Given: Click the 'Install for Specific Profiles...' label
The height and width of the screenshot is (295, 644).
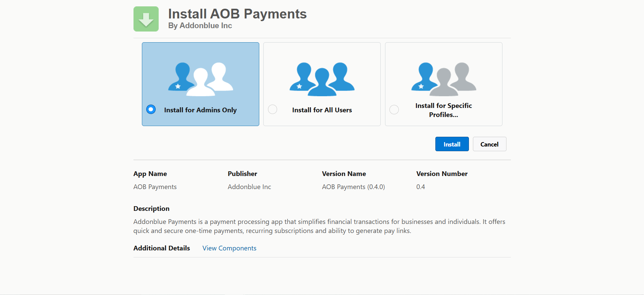Looking at the screenshot, I should coord(443,110).
